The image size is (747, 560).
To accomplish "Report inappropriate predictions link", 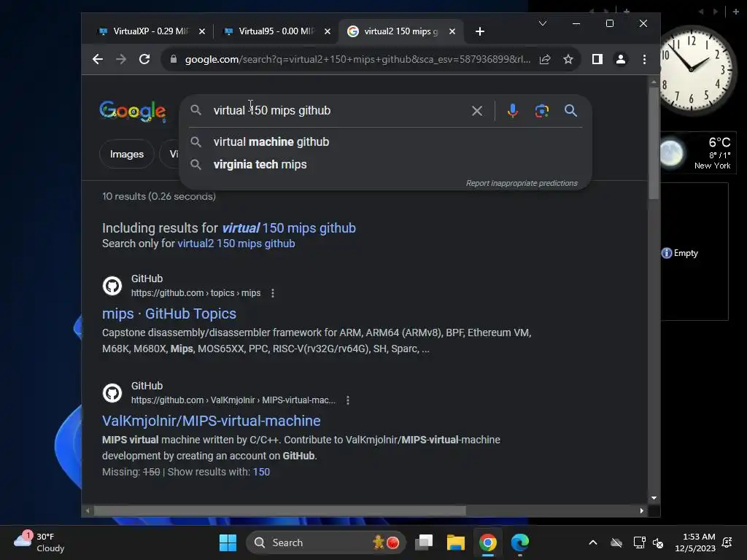I will pyautogui.click(x=521, y=183).
